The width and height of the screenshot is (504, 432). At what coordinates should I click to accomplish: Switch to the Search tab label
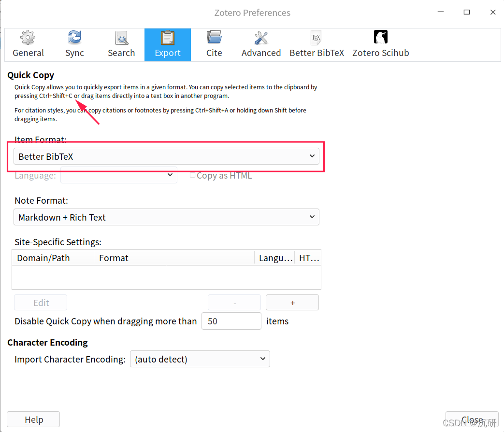(x=121, y=53)
